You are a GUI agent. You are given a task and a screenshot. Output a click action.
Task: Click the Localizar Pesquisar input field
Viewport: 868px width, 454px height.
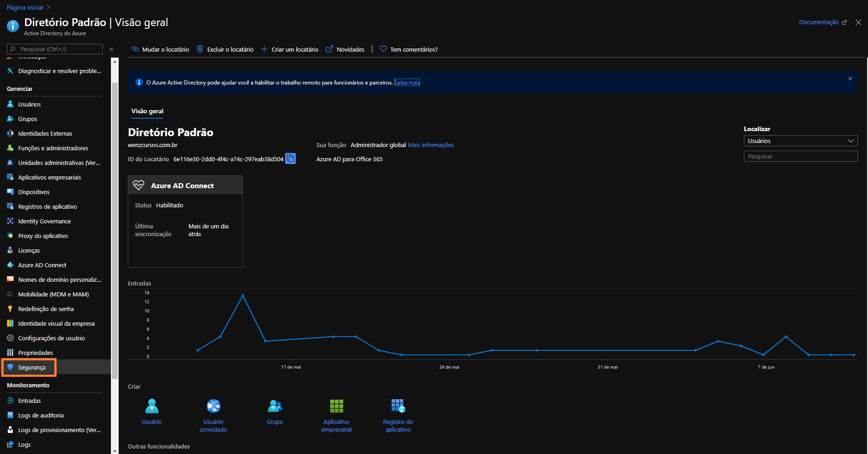(x=800, y=156)
